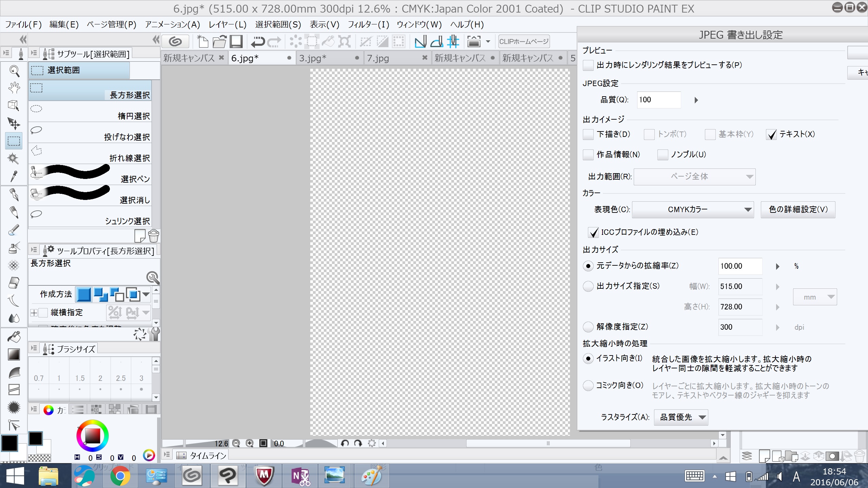Click the CLIP homepage button
Image resolution: width=868 pixels, height=488 pixels.
524,42
